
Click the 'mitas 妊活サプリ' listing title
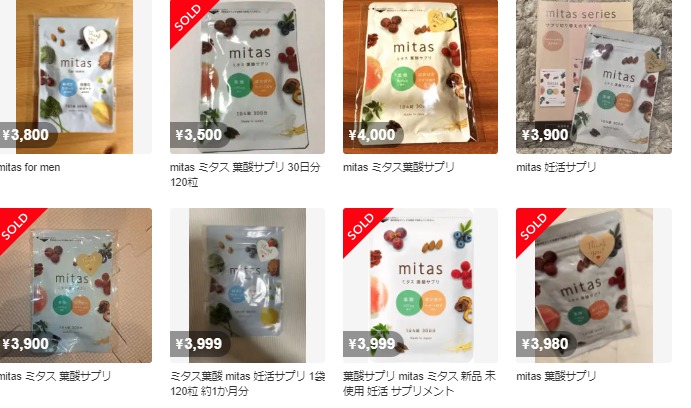click(556, 167)
